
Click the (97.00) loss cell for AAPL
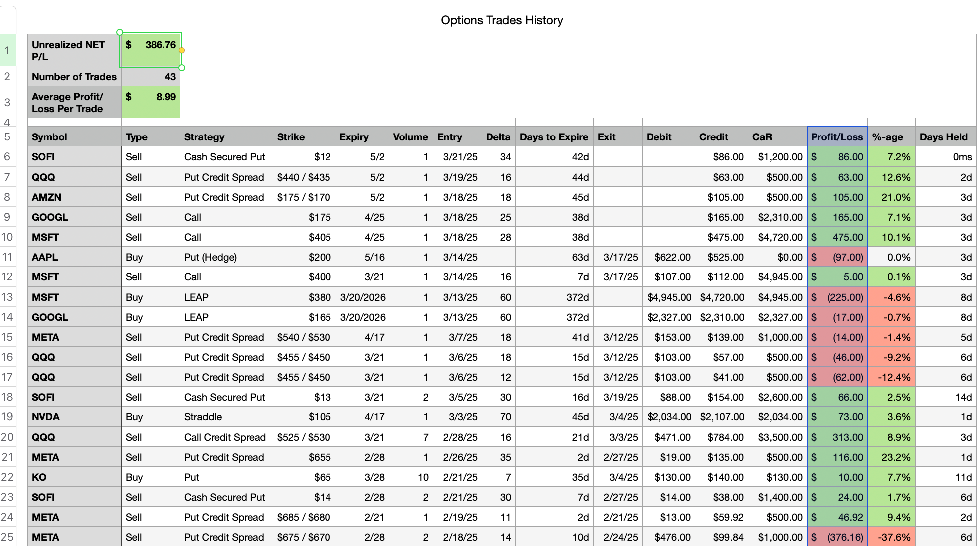coord(837,257)
